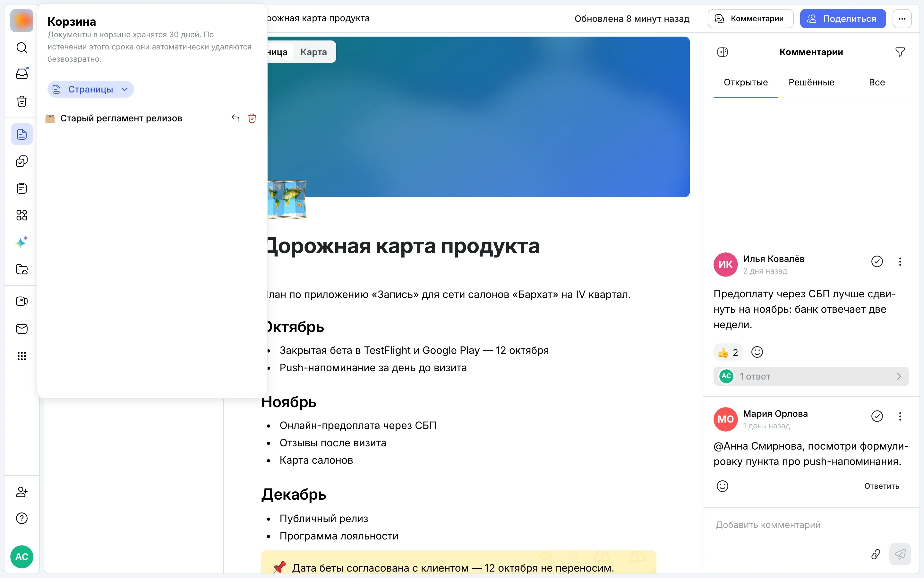This screenshot has height=578, width=924.
Task: Open the search icon in the sidebar
Action: coord(22,48)
